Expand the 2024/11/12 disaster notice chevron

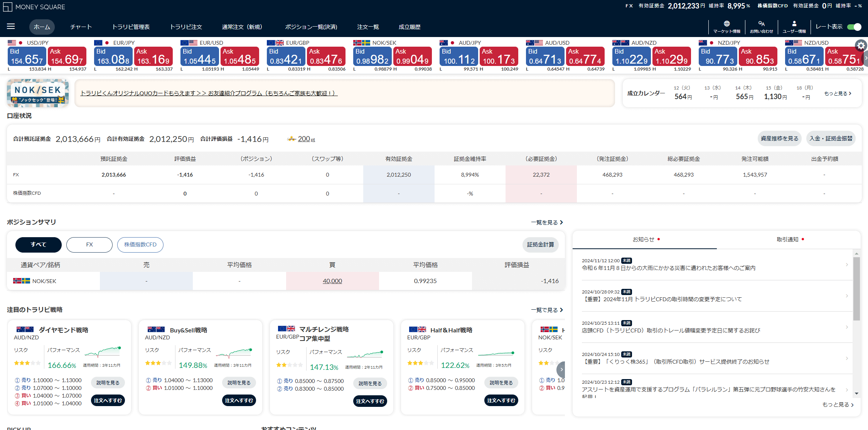point(847,265)
